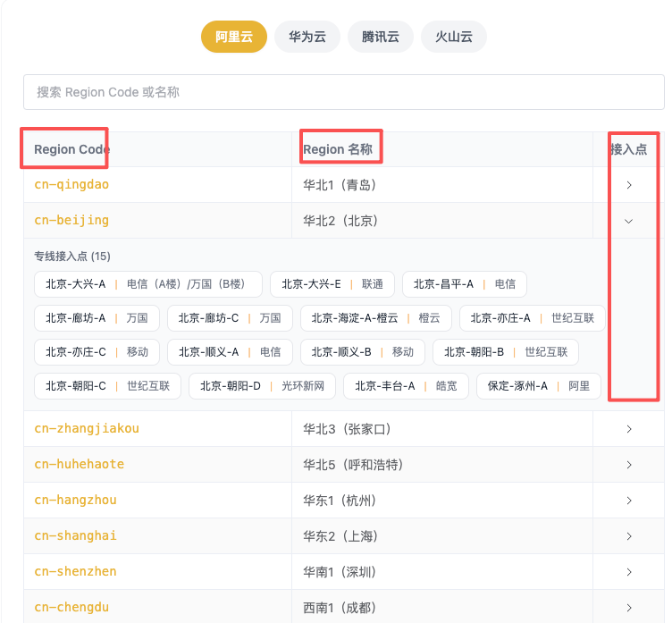Expand access points for cn-qingdao row
Screen dimensions: 672x623
tap(629, 185)
